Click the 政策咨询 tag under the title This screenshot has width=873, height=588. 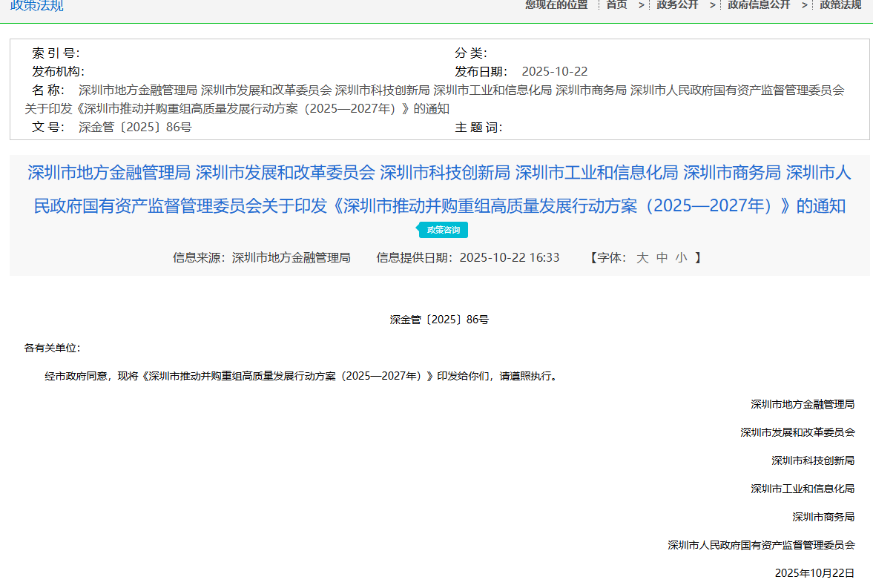444,230
